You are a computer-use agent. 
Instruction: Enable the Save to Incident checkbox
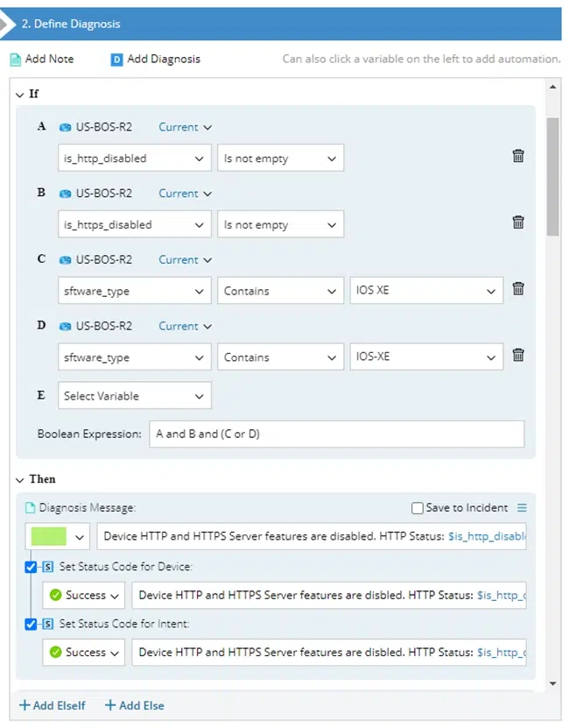click(417, 507)
